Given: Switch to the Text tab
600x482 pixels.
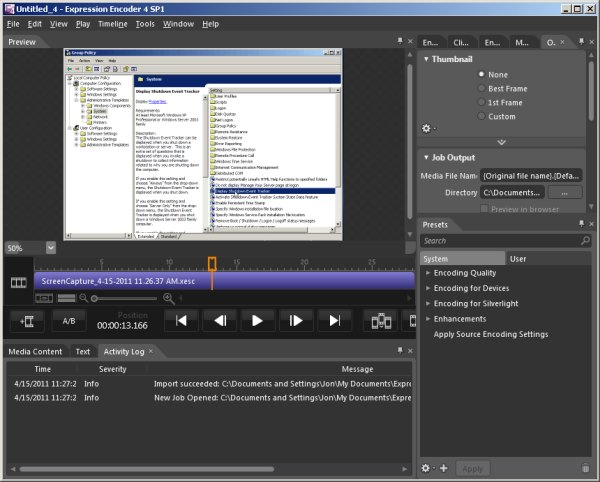Looking at the screenshot, I should pyautogui.click(x=83, y=352).
